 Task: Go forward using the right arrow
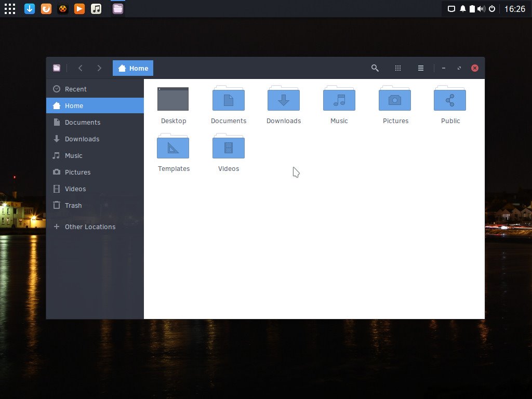click(99, 68)
